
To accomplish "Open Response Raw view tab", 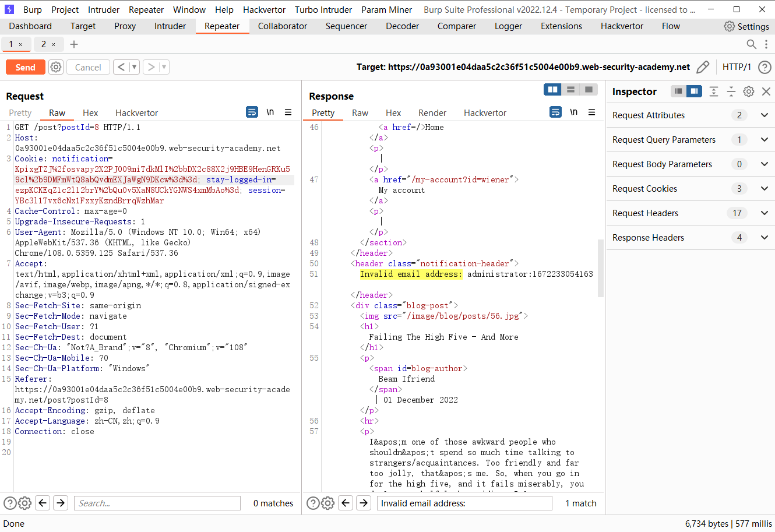I will point(360,113).
